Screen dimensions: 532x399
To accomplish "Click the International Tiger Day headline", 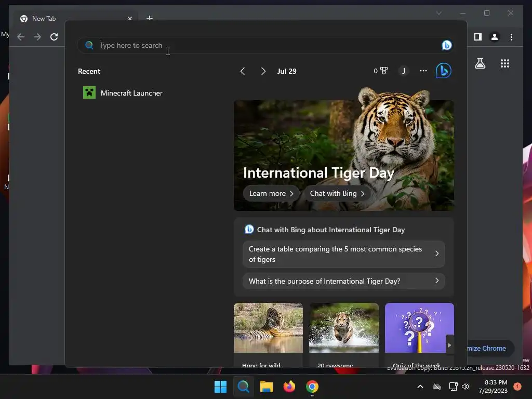I will point(318,172).
